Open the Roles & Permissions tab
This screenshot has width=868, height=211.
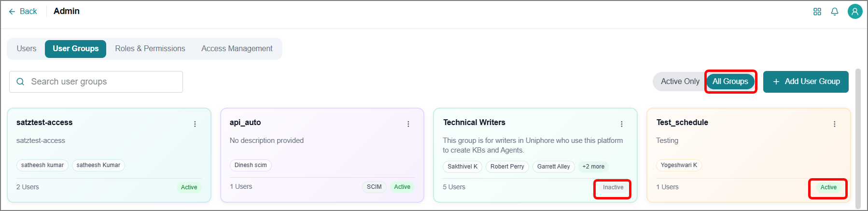(150, 49)
